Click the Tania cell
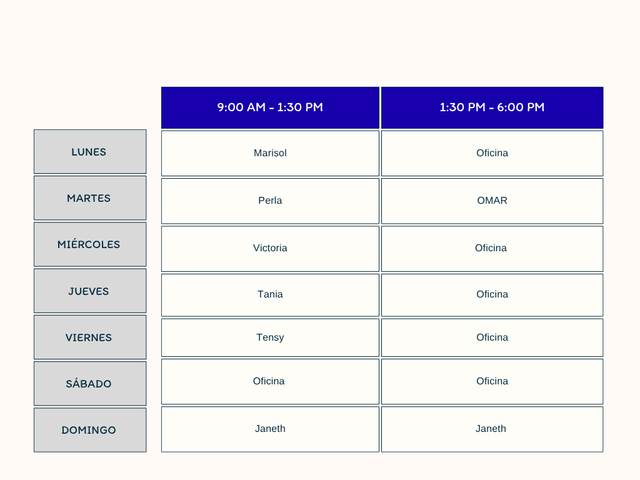Image resolution: width=640 pixels, height=480 pixels. pos(270,295)
